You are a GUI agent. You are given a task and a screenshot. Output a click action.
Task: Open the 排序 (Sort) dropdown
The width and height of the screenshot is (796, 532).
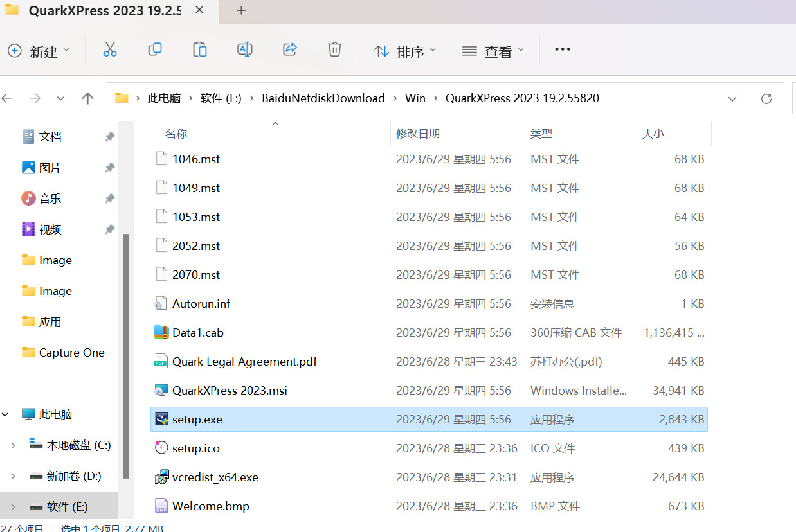point(405,51)
